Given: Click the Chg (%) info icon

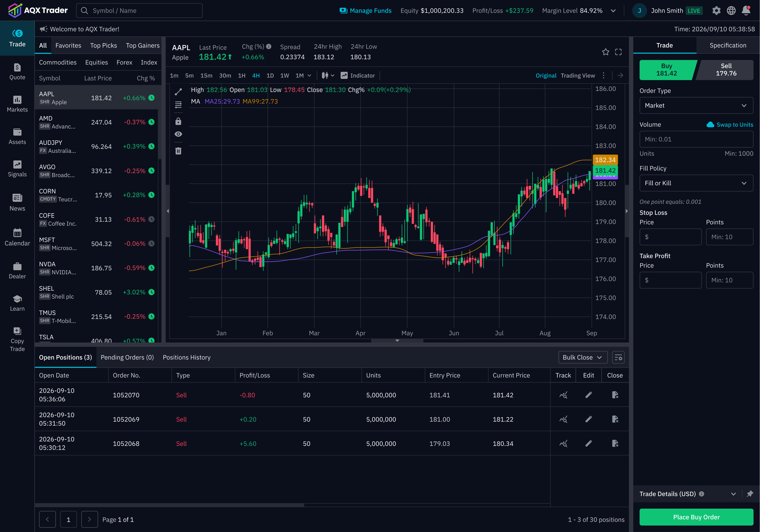Looking at the screenshot, I should pos(269,46).
